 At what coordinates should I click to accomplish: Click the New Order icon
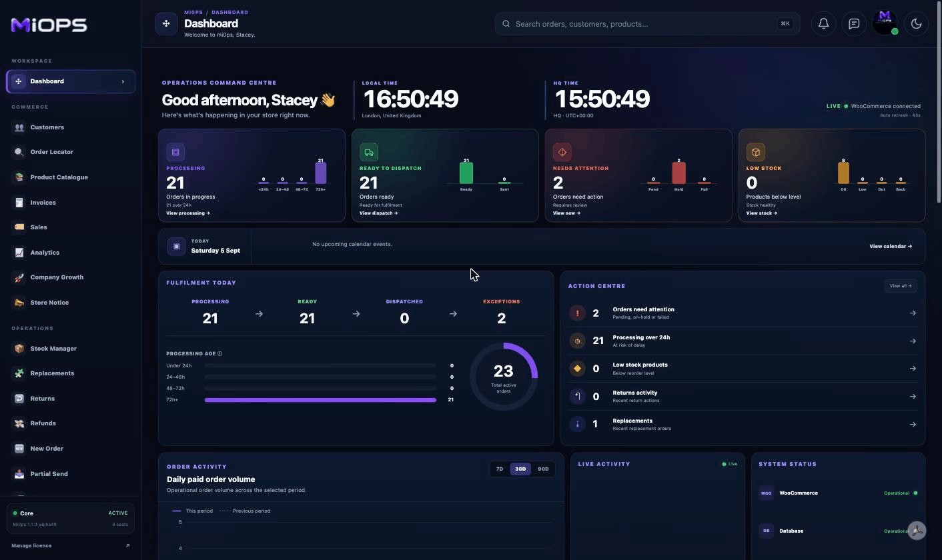(x=19, y=449)
